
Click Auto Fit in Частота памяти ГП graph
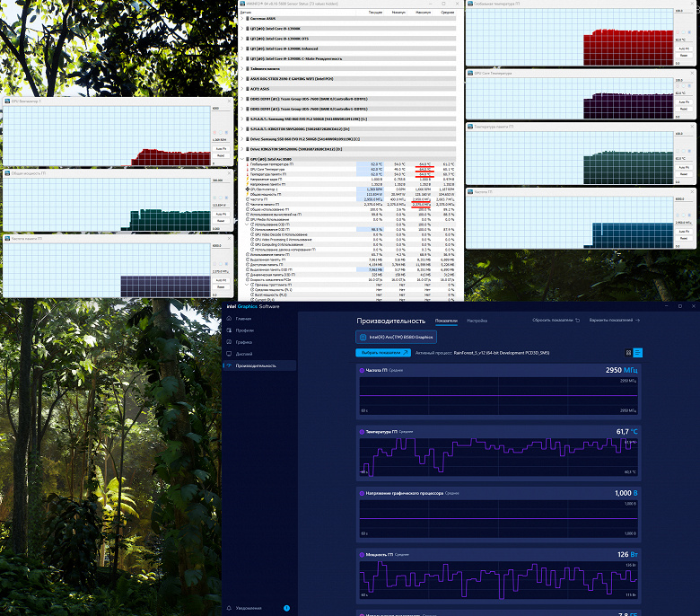221,280
